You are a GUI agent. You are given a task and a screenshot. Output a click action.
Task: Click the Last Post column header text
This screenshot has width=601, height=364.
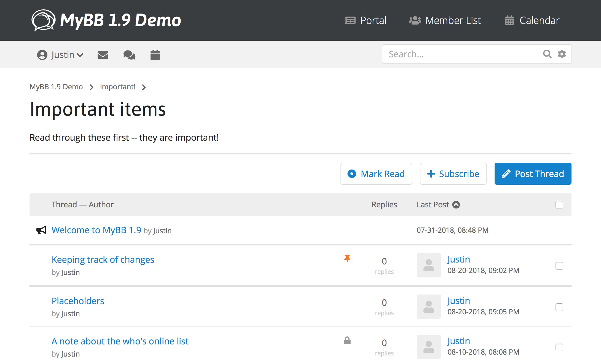point(433,205)
